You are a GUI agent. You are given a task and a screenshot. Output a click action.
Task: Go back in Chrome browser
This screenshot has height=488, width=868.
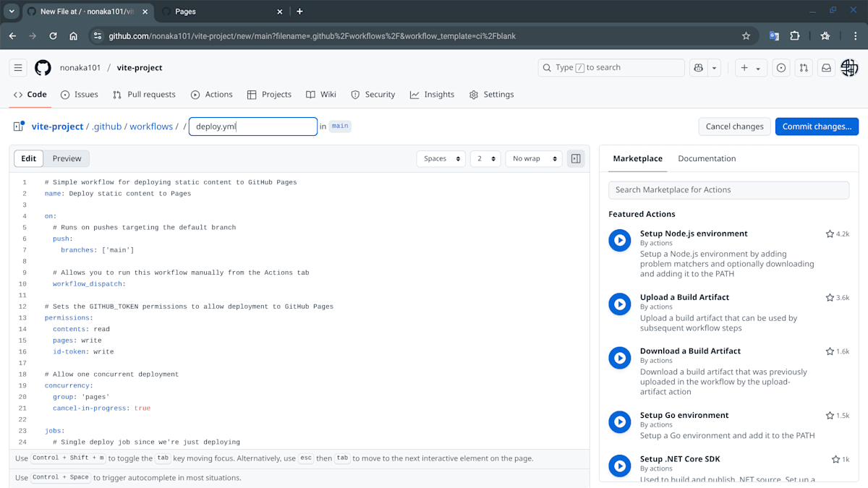coord(12,35)
